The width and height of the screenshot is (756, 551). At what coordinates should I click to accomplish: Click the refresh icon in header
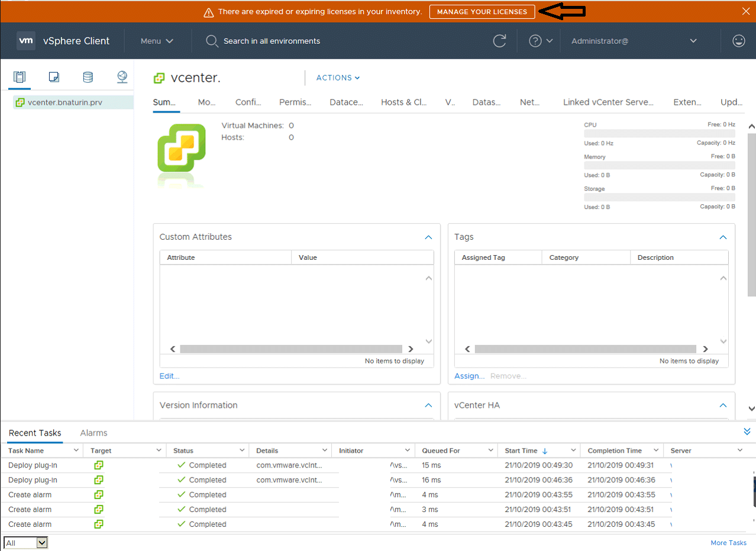[x=500, y=41]
